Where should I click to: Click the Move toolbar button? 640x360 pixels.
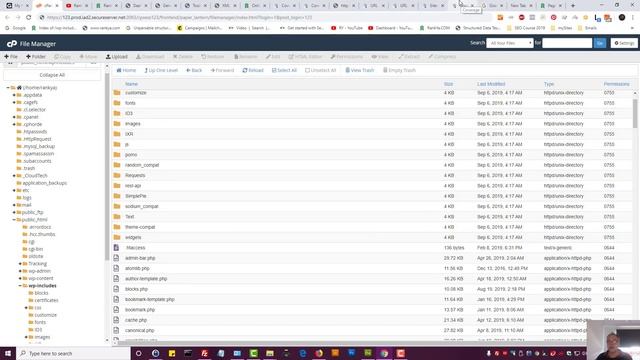point(89,57)
